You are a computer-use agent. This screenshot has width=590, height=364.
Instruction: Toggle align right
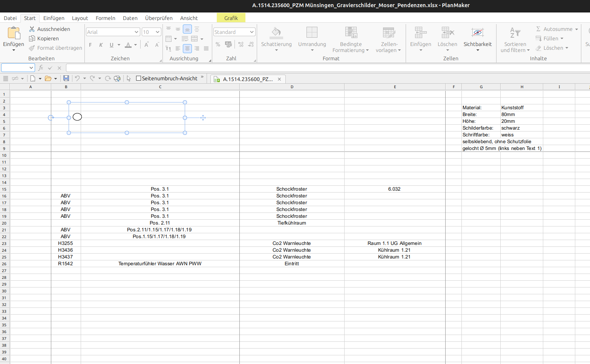tap(196, 49)
